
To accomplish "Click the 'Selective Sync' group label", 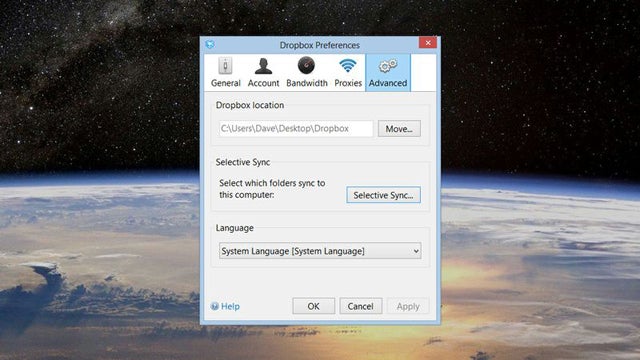I will click(x=243, y=162).
